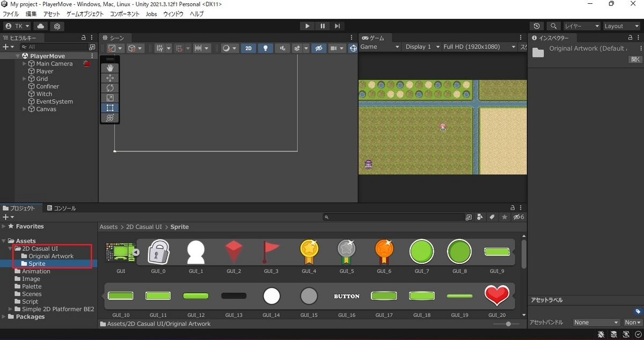Toggle scene visibility eye-slash icon
This screenshot has width=644, height=340.
[319, 48]
